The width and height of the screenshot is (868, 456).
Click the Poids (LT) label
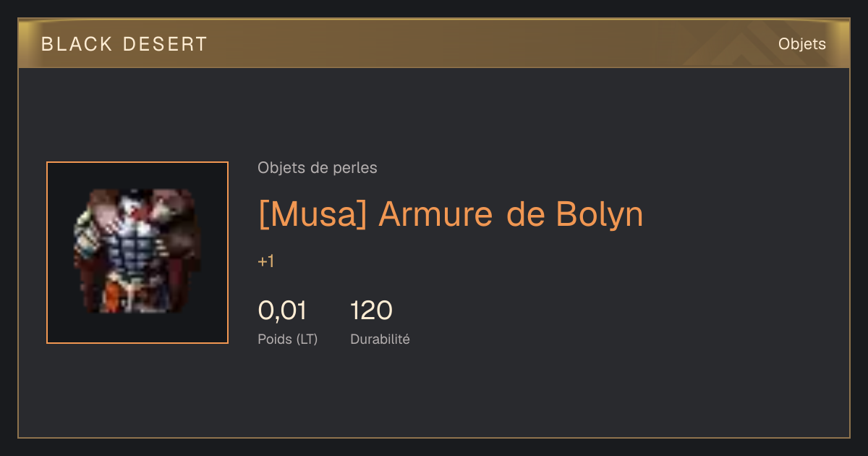click(288, 339)
